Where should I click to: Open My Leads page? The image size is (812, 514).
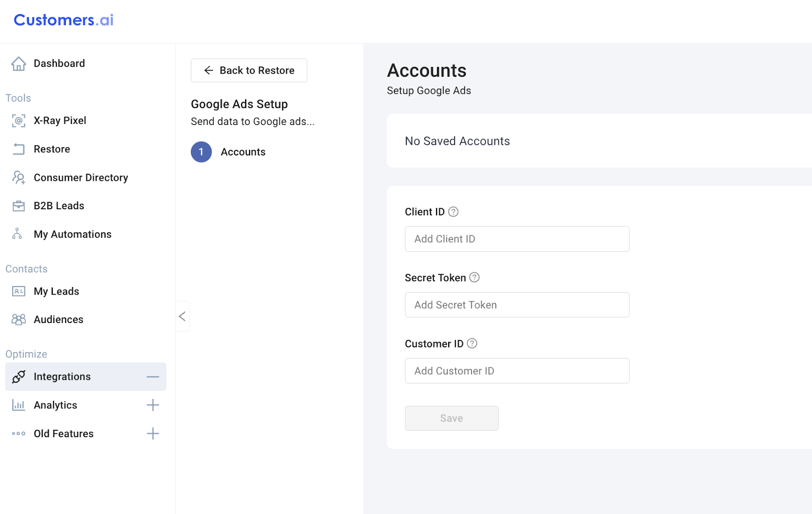pos(56,291)
